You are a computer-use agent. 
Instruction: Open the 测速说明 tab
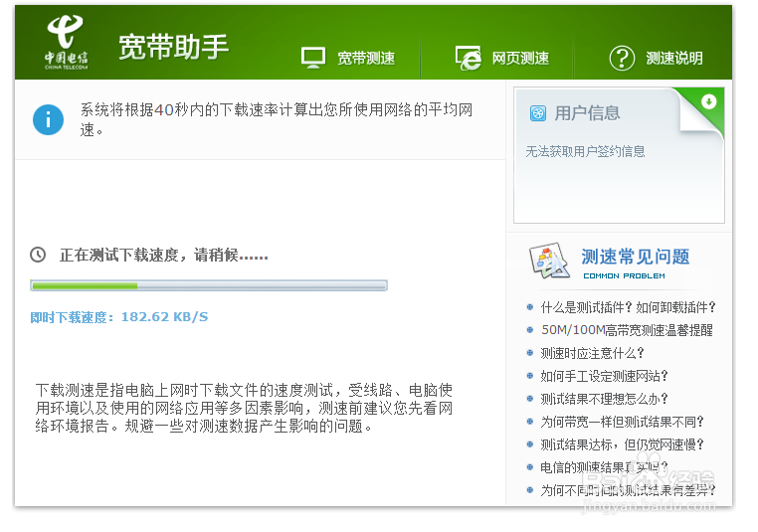[673, 59]
